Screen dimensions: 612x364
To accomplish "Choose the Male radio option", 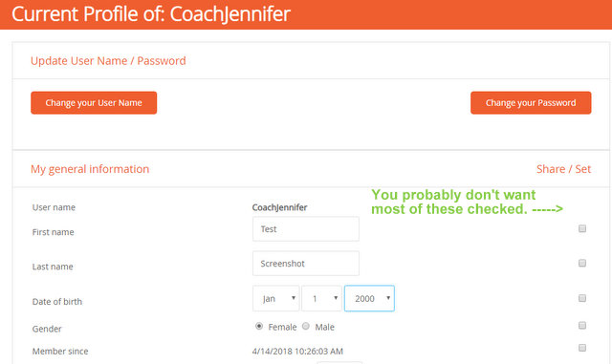I will [306, 326].
